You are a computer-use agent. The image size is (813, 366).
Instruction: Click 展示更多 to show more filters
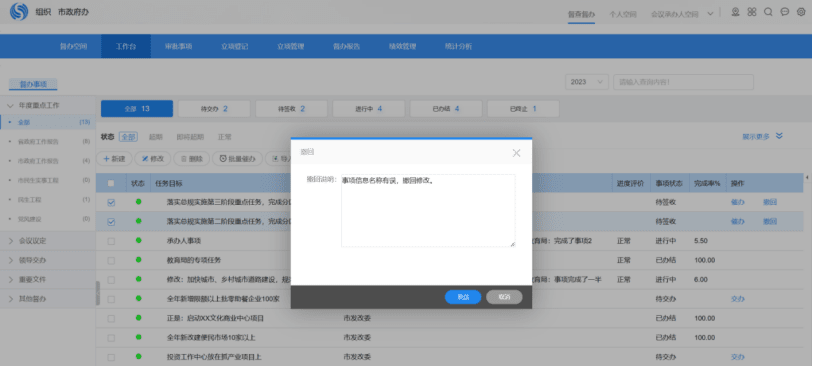(755, 137)
